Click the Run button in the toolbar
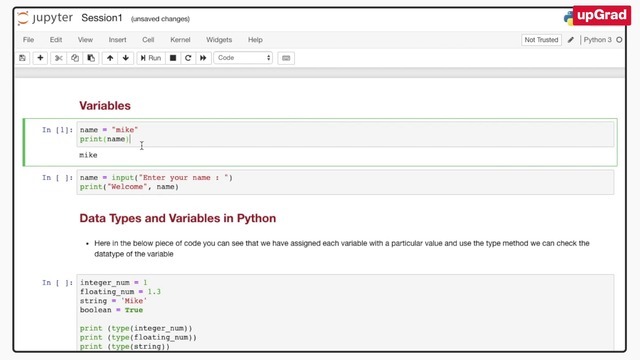Viewport: 640px width, 360px height. 151,58
